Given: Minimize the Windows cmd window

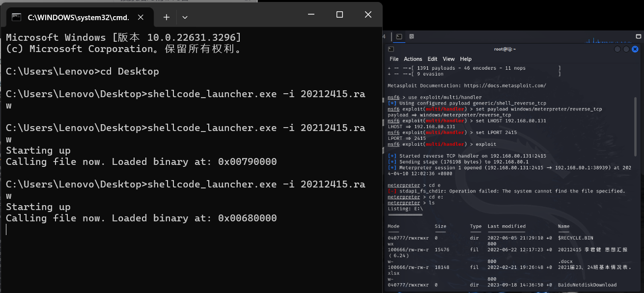Looking at the screenshot, I should click(311, 15).
